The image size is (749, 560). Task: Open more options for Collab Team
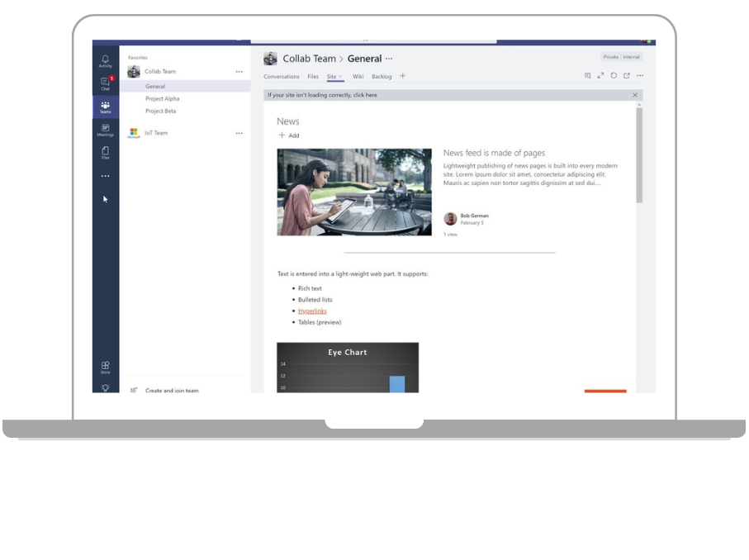[239, 71]
